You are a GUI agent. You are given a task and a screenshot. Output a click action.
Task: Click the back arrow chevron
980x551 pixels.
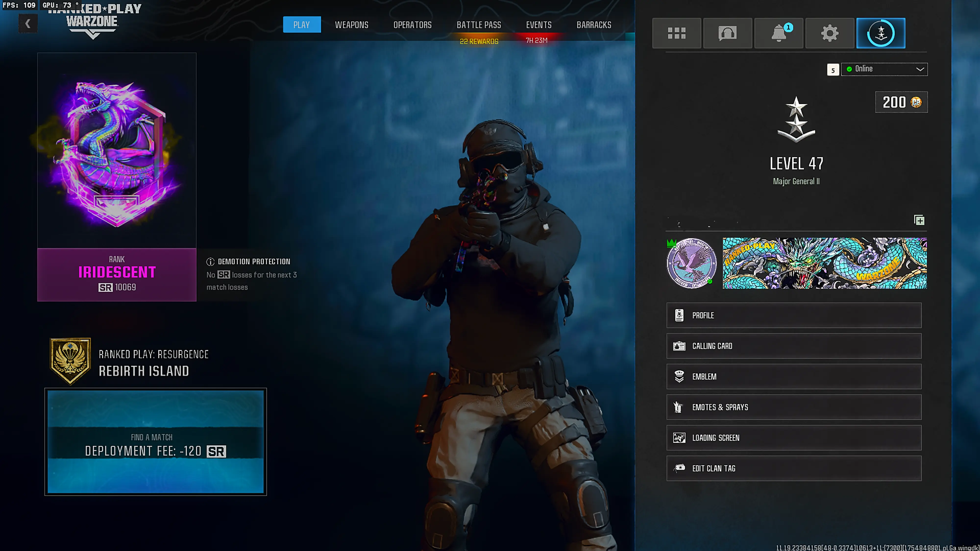tap(28, 24)
